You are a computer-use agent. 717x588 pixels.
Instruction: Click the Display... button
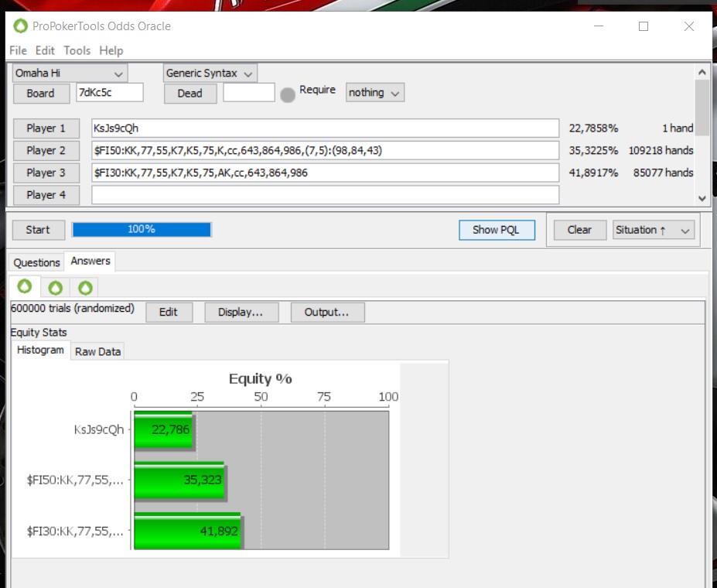pos(241,313)
